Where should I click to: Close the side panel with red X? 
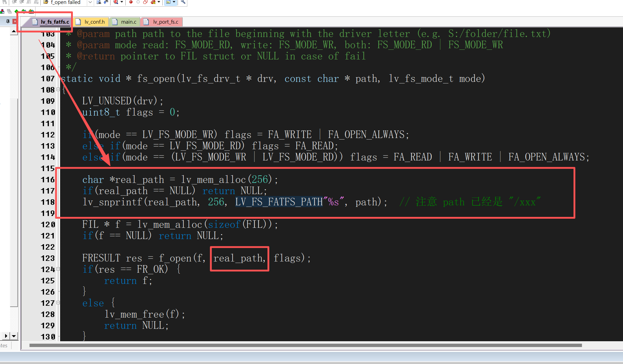[x=15, y=21]
